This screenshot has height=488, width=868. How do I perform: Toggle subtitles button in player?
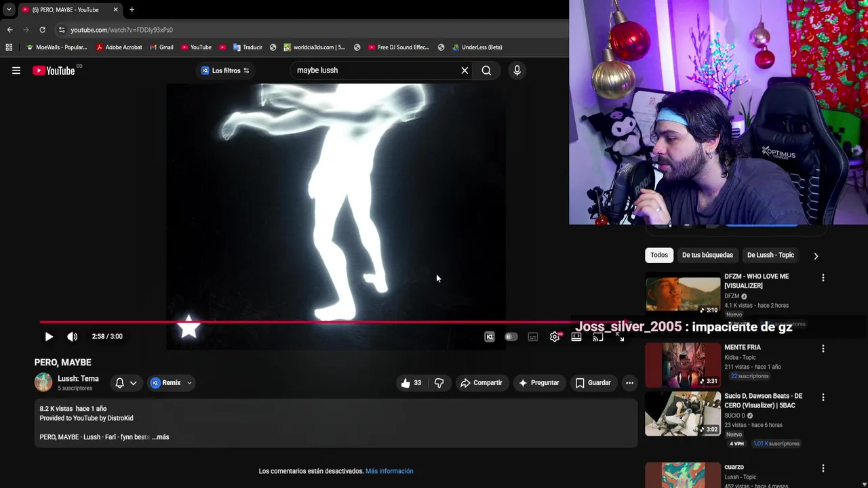533,337
